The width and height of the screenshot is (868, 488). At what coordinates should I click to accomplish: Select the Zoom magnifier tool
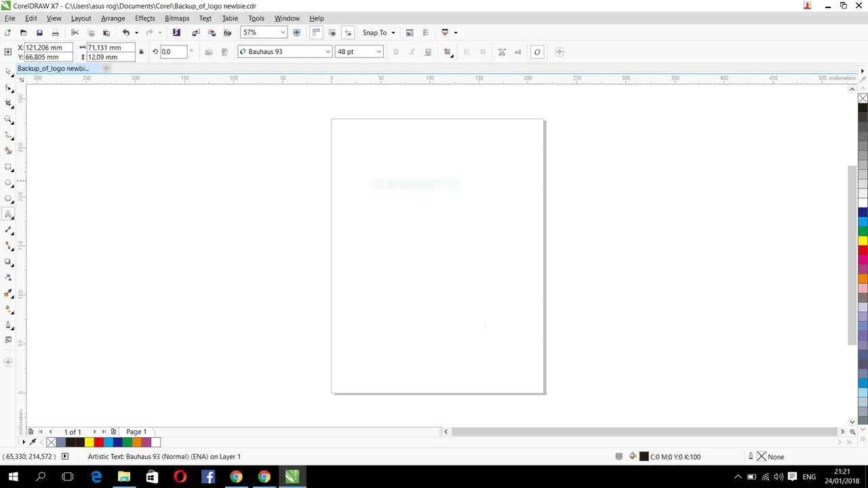[8, 119]
